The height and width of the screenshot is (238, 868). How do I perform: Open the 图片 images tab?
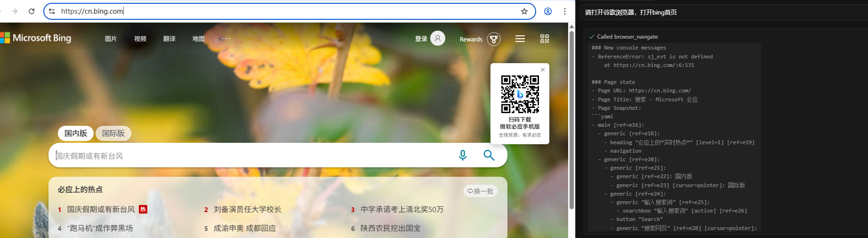point(111,39)
